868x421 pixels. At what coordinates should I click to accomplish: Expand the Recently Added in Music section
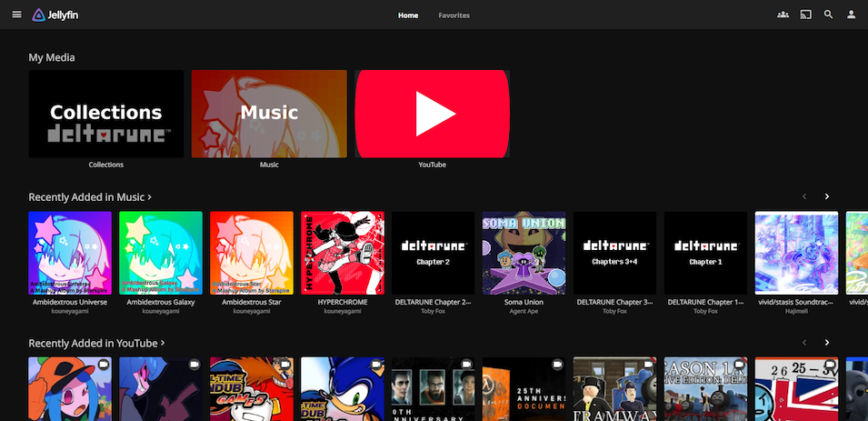click(90, 196)
